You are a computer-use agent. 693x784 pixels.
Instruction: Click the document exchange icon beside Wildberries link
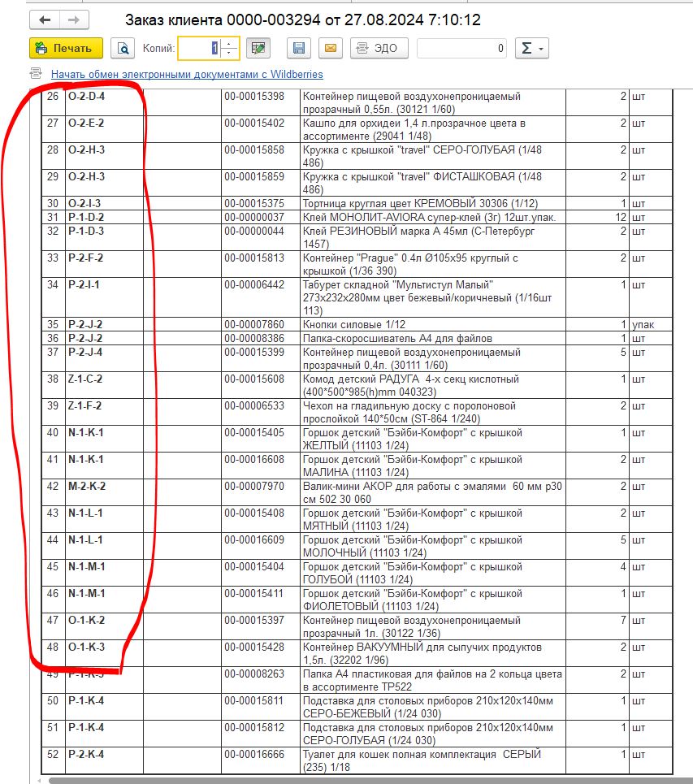37,75
